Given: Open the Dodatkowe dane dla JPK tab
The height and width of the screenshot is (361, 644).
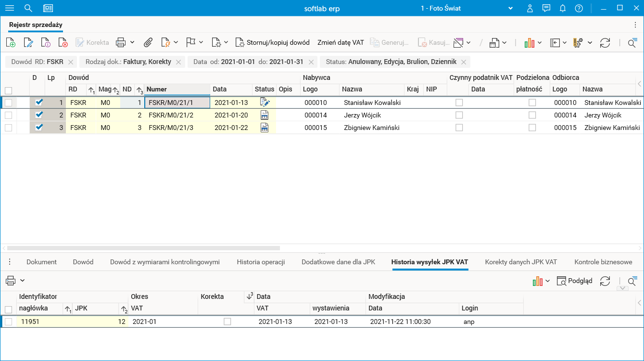Looking at the screenshot, I should [338, 262].
